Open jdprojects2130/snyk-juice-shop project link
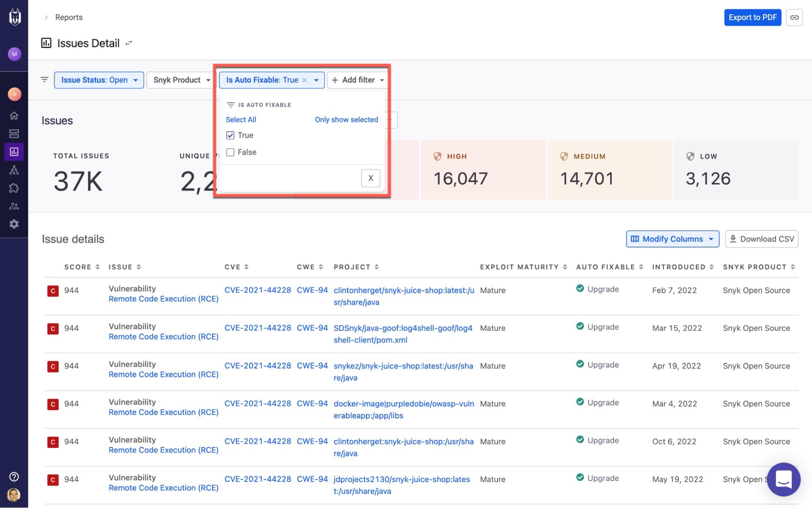The height and width of the screenshot is (508, 812). [x=402, y=485]
